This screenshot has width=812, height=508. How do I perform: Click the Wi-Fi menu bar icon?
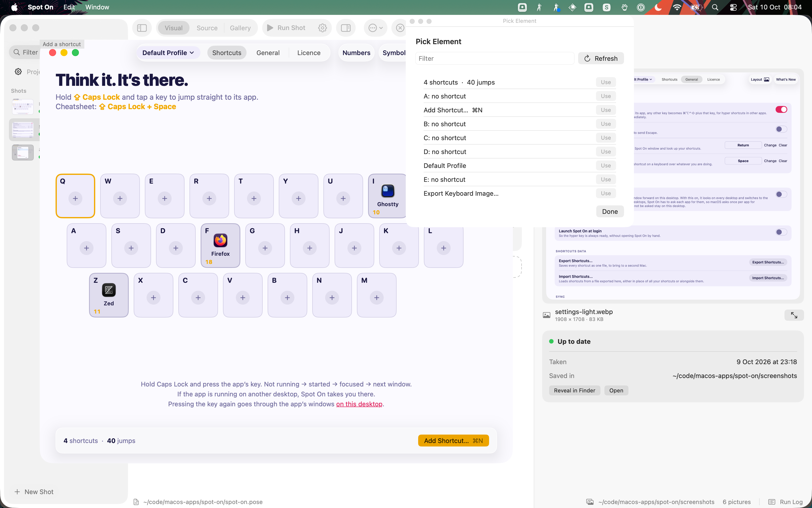[677, 7]
